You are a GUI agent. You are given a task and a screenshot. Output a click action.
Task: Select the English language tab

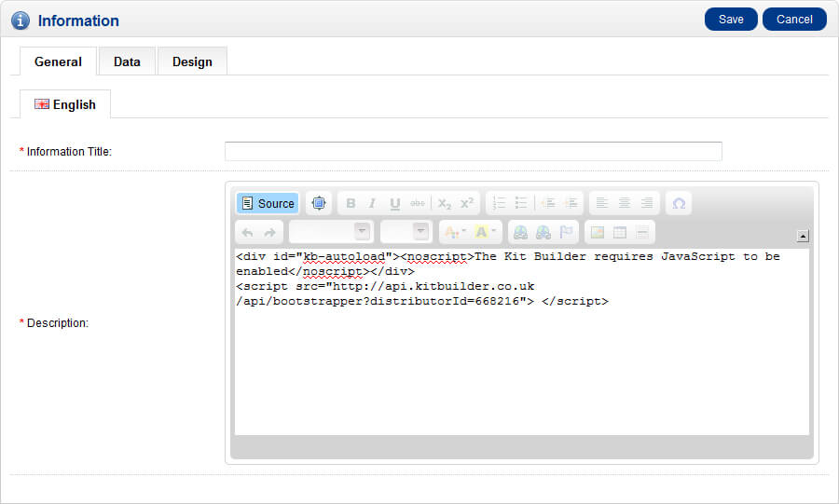(x=65, y=104)
